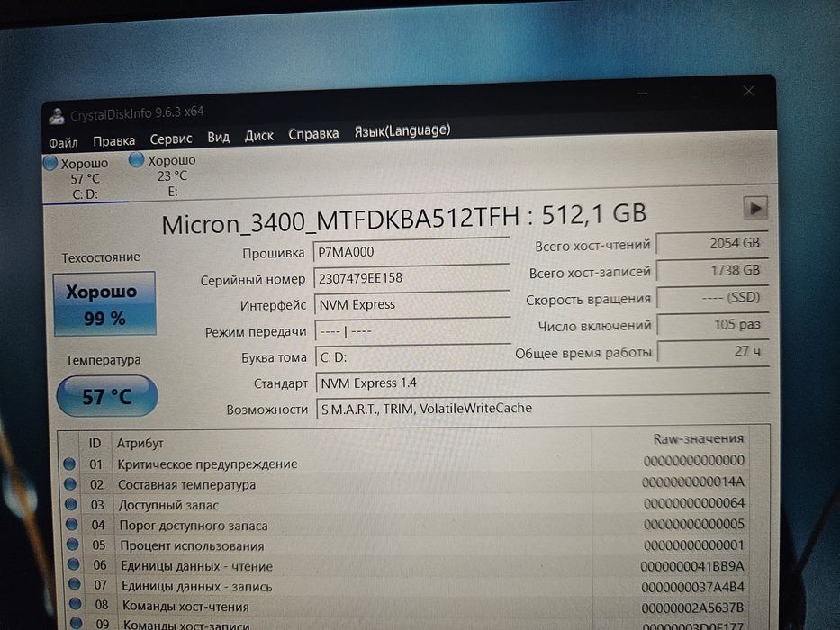
Task: Click raw value 00000002A5637B
Action: pyautogui.click(x=693, y=608)
